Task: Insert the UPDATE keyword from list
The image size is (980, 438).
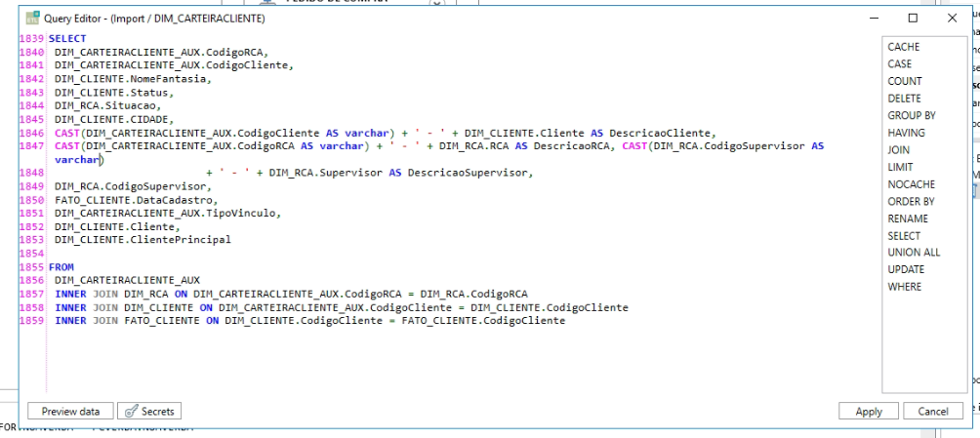Action: [x=906, y=269]
